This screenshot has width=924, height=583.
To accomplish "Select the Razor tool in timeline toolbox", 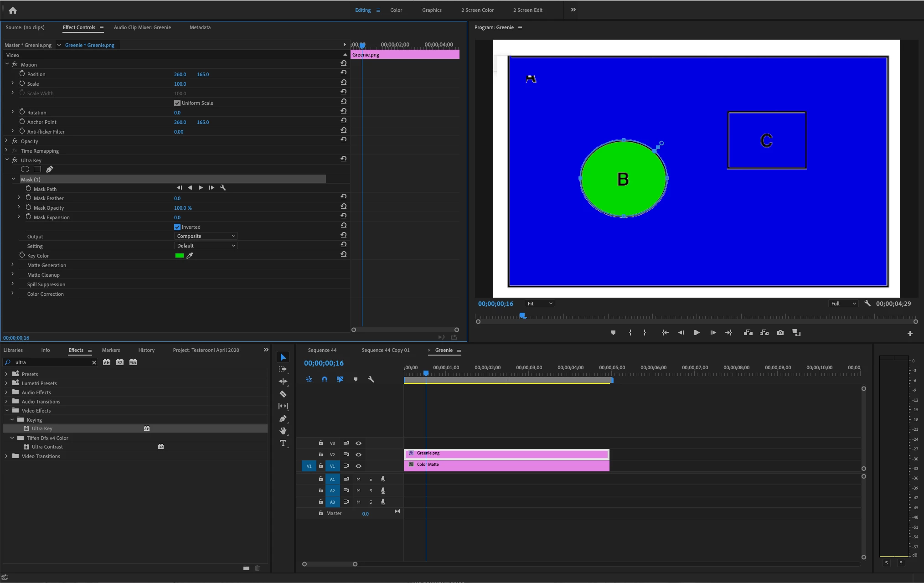I will point(283,394).
